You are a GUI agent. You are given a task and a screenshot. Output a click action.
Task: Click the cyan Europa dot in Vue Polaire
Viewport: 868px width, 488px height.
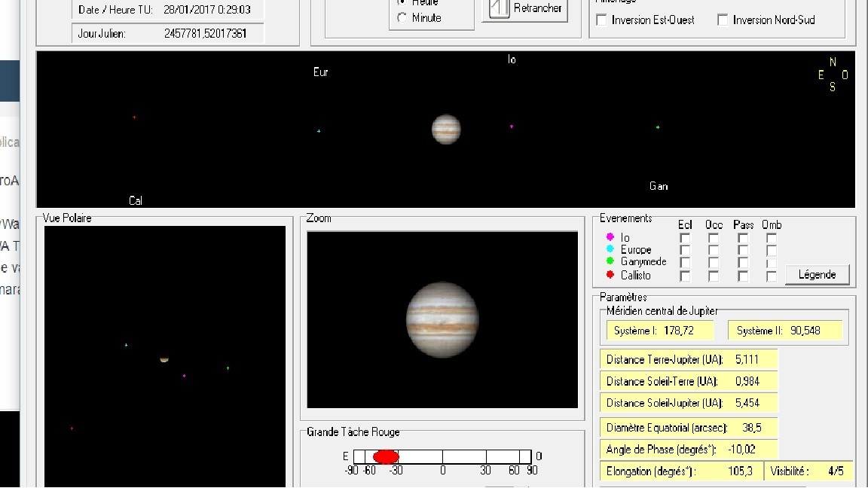pos(127,345)
